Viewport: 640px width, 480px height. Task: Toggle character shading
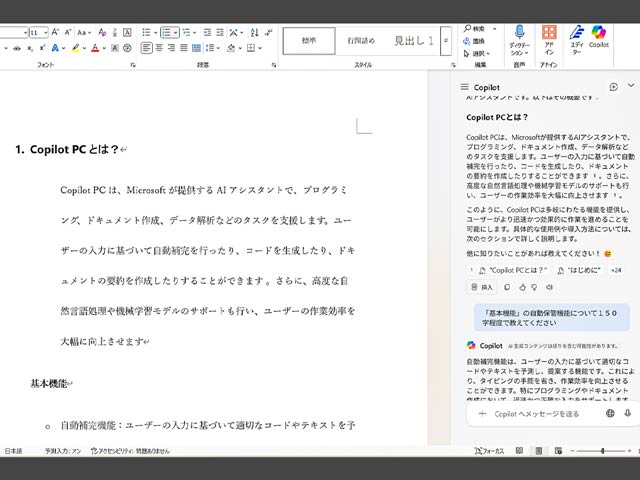click(115, 48)
